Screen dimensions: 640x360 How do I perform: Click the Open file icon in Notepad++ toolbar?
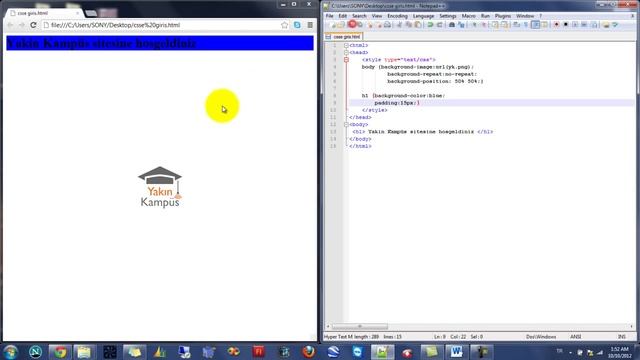[x=341, y=25]
